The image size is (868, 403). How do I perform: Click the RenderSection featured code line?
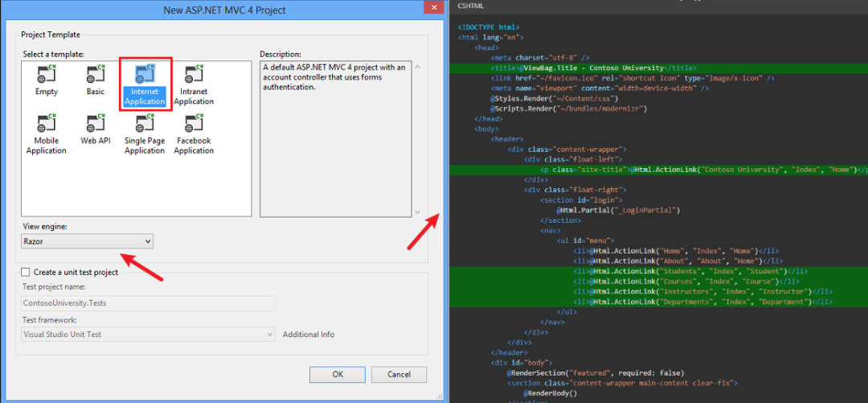pos(596,372)
